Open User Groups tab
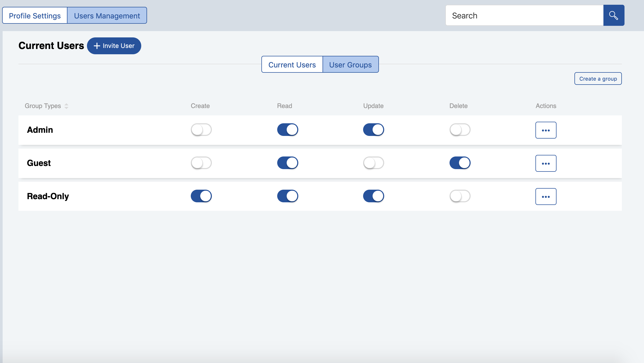 tap(350, 64)
